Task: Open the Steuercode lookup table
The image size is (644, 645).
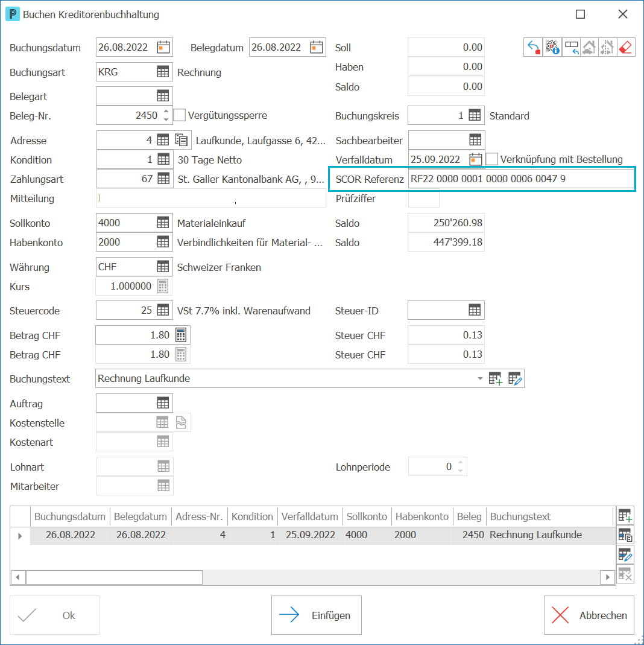Action: 163,311
